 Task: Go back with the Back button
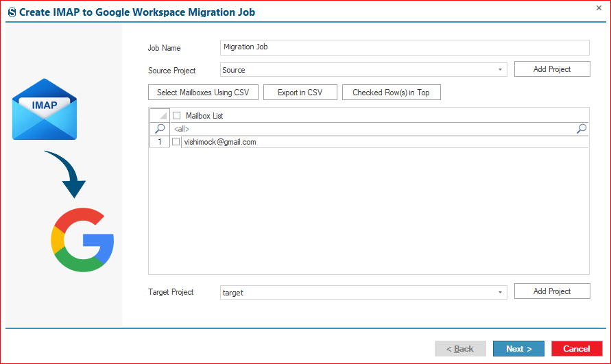[x=460, y=348]
